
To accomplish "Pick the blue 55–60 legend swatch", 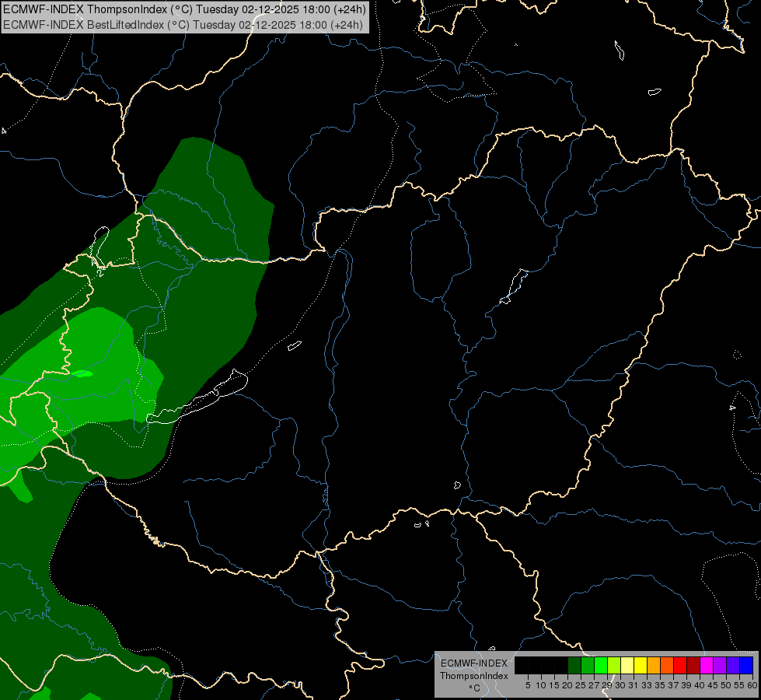I will click(x=746, y=665).
